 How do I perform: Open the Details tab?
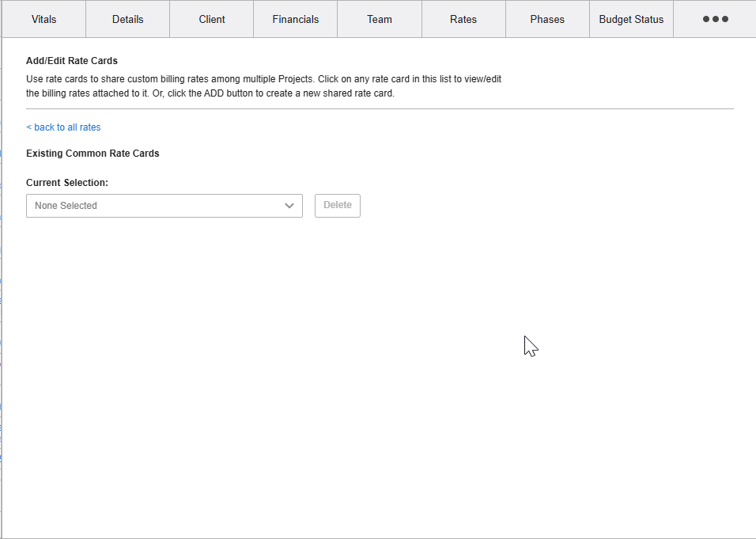coord(127,19)
